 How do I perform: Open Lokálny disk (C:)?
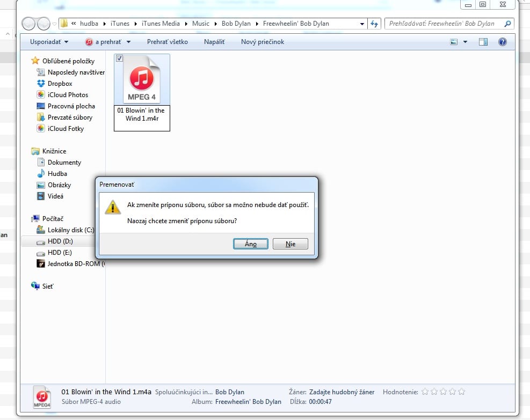tap(71, 230)
